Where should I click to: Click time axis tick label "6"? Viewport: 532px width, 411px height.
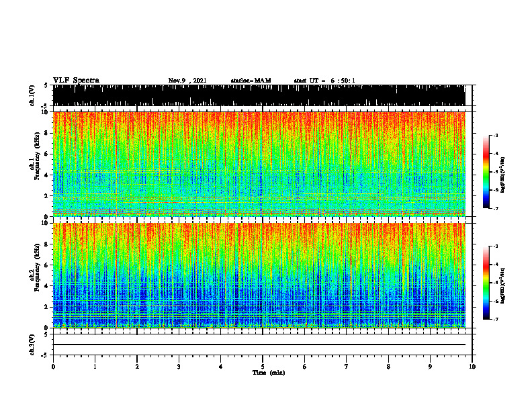tap(305, 367)
